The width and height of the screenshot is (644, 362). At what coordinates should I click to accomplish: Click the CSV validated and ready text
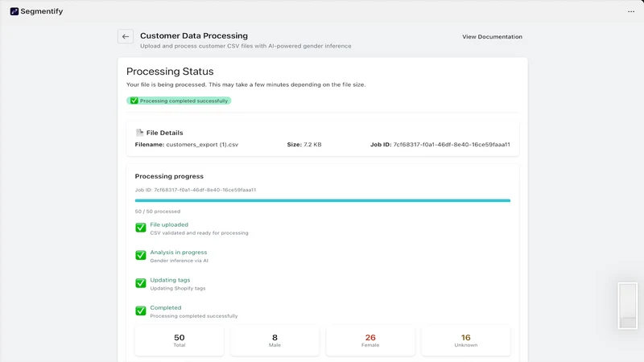coord(199,232)
